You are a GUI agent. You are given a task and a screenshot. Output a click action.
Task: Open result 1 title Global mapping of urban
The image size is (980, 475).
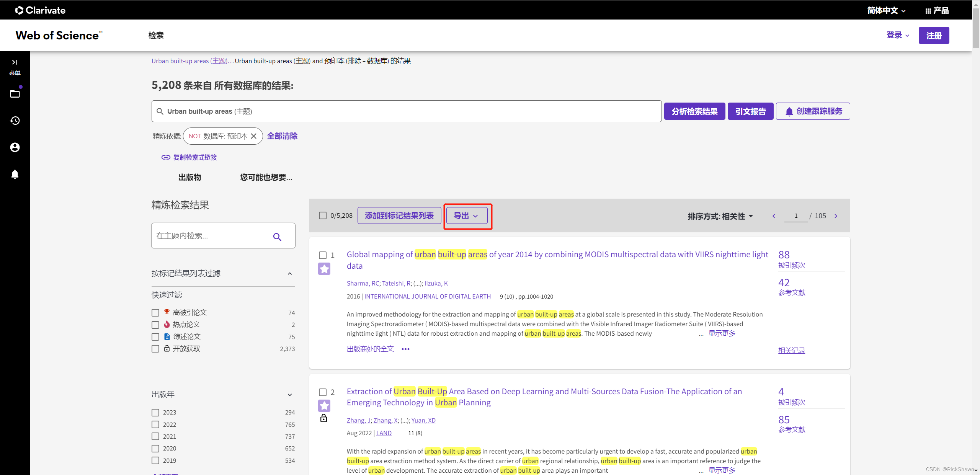(557, 260)
